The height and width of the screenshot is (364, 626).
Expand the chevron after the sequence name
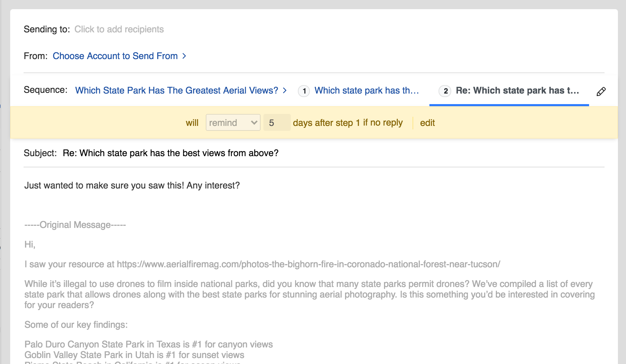[285, 90]
